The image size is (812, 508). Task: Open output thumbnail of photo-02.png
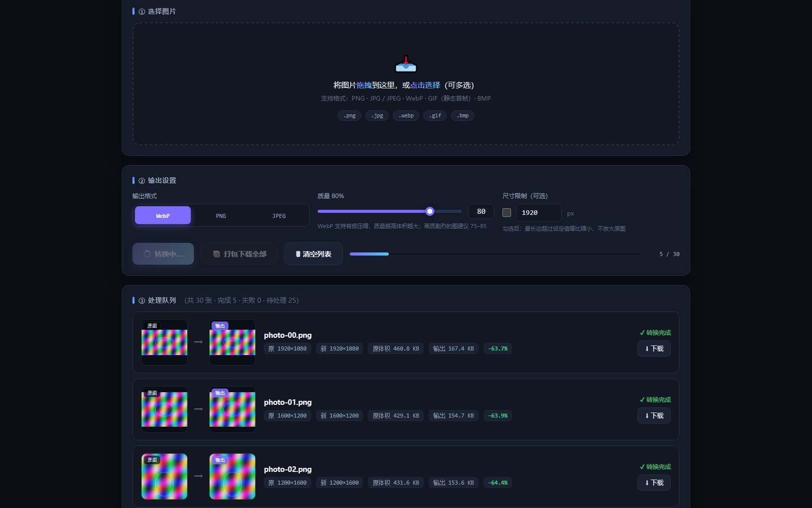click(232, 477)
